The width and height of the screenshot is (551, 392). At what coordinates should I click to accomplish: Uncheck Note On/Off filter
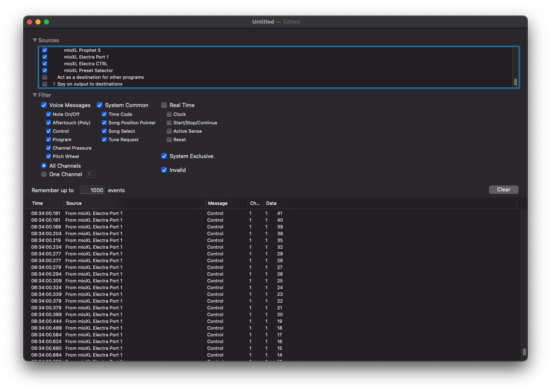pos(49,114)
